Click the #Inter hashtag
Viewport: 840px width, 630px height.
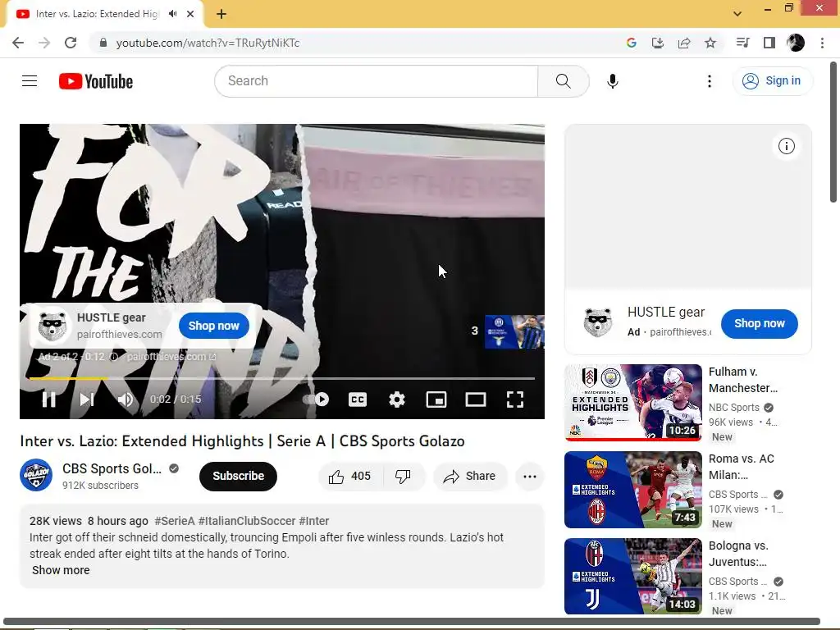[x=314, y=521]
